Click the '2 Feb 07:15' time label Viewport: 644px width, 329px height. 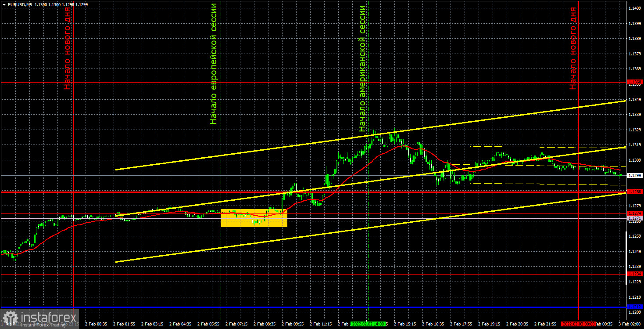[x=236, y=324]
